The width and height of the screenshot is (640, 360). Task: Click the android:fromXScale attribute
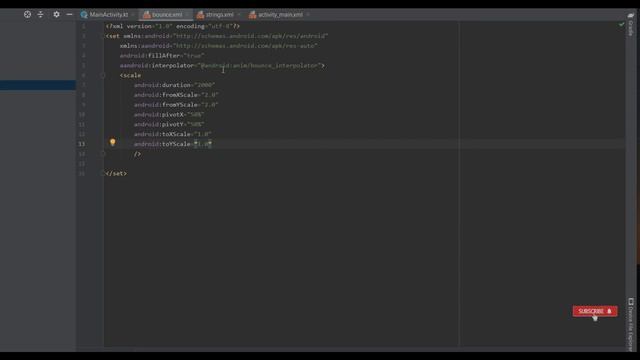click(176, 95)
